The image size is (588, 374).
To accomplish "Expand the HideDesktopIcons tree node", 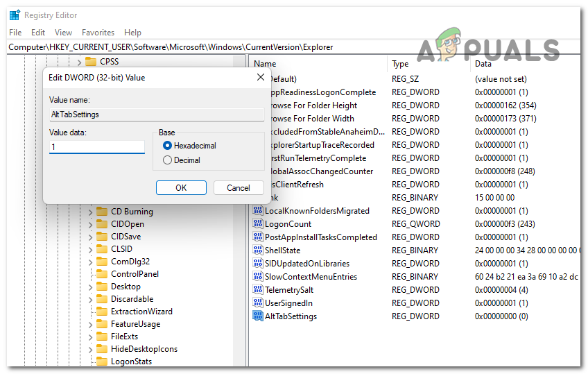I will click(90, 350).
